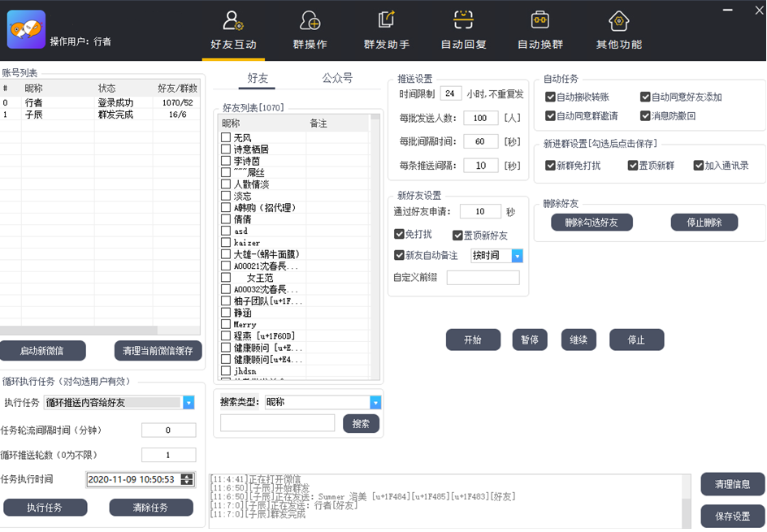This screenshot has height=532, width=767.
Task: Toggle the 新友自动备注 checkbox
Action: pos(399,255)
